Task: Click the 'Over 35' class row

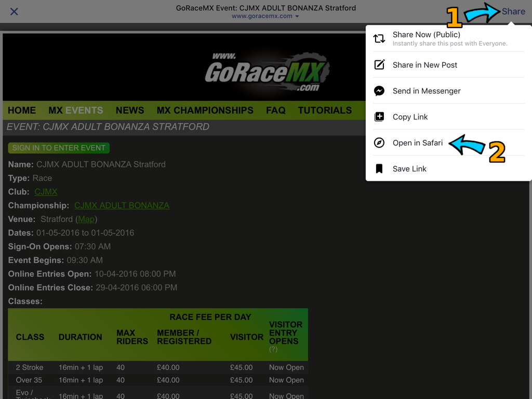Action: (x=158, y=380)
